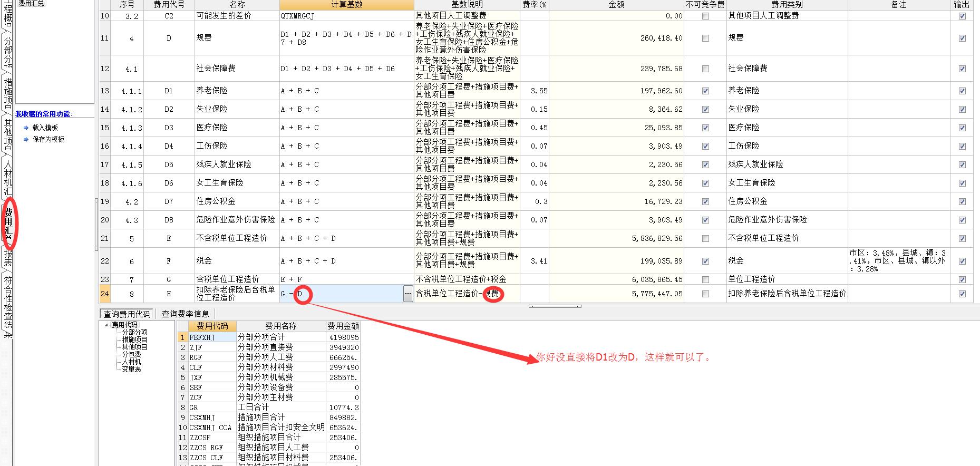Select 措施项目 node in 费用代码 tree

pos(135,339)
